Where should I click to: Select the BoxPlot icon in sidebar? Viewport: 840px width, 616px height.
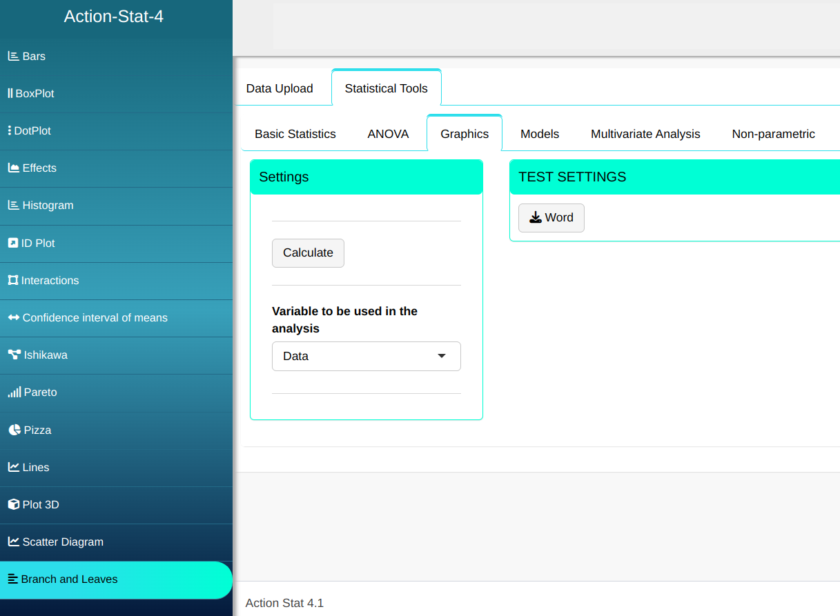(10, 93)
